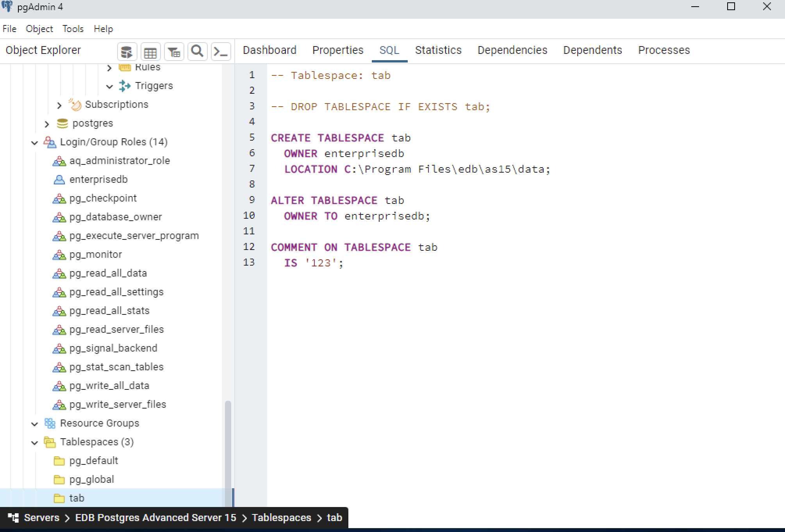Click Tablespaces in the breadcrumb bar

pyautogui.click(x=281, y=518)
